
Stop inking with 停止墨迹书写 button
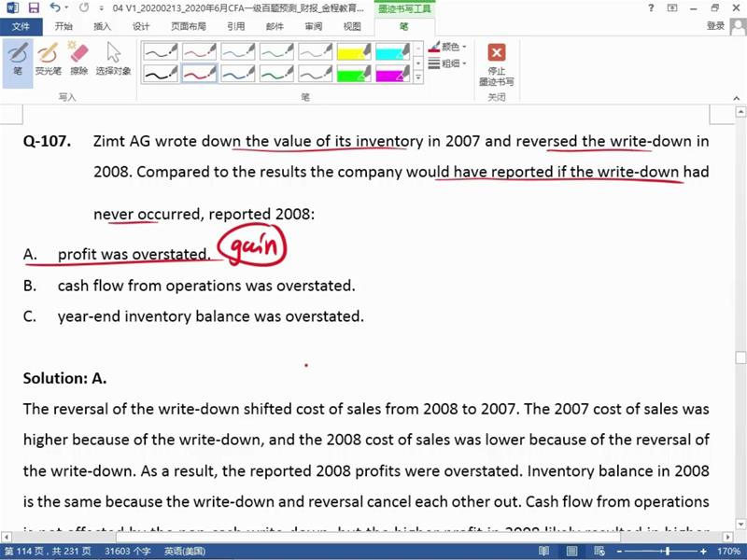coord(497,63)
